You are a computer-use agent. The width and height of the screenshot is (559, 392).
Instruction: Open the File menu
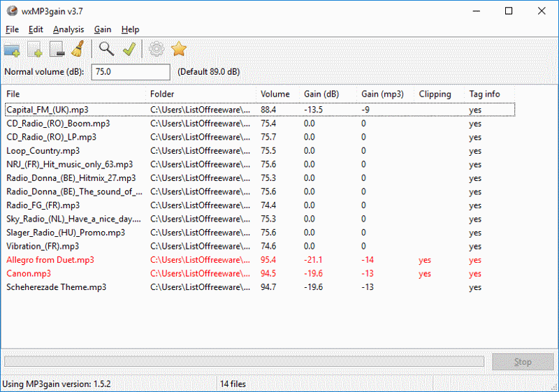pos(13,29)
